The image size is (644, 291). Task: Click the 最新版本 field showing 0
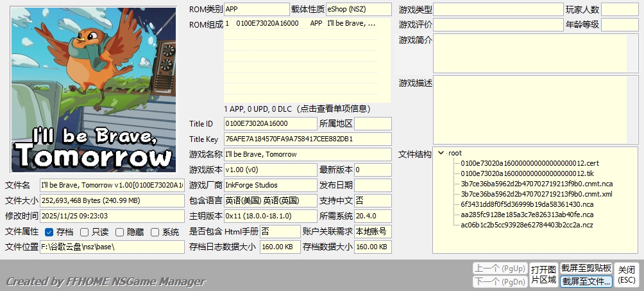tap(373, 170)
